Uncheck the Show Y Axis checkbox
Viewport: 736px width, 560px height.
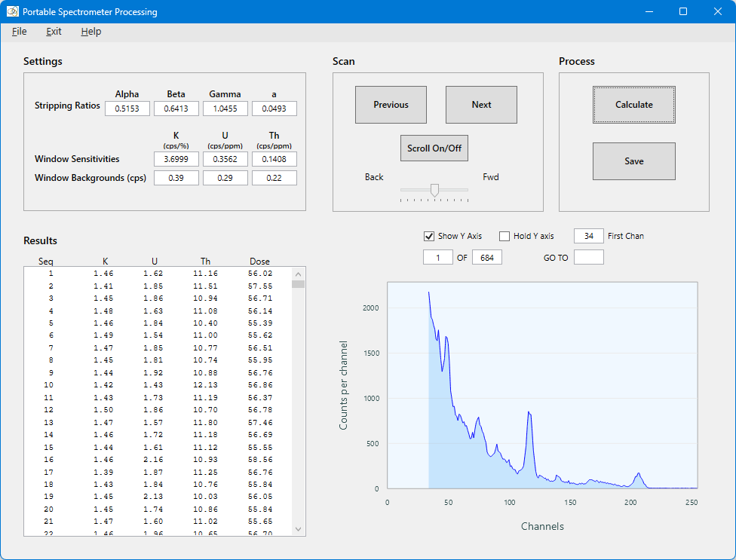click(x=429, y=237)
